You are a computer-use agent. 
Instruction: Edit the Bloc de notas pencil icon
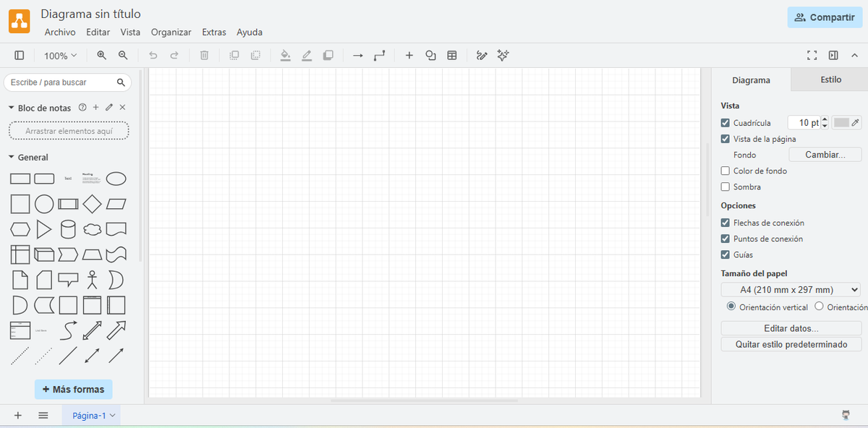pyautogui.click(x=109, y=108)
